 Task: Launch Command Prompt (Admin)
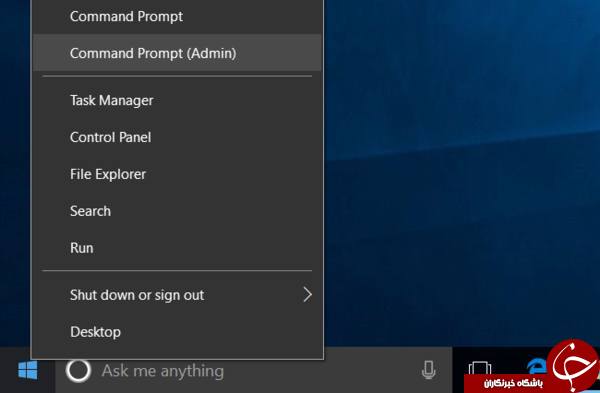tap(177, 53)
